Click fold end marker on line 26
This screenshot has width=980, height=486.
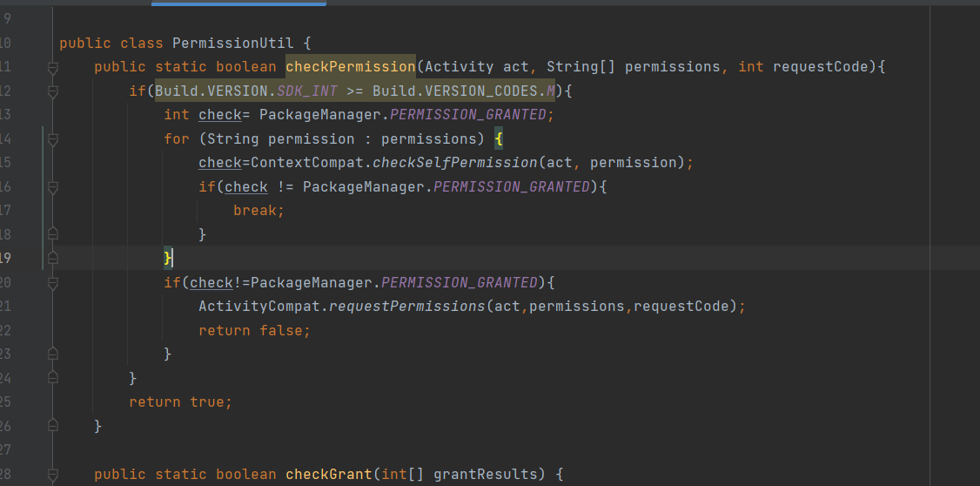tap(53, 426)
